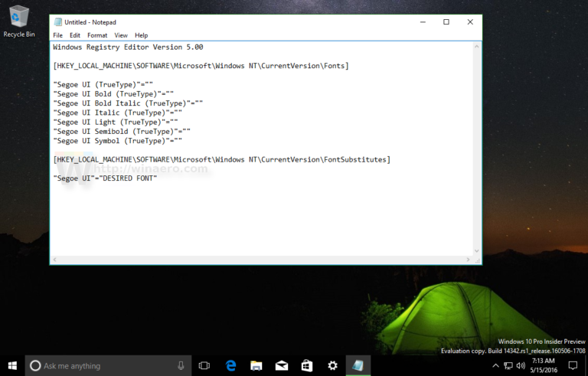
Task: Open the Windows Start button
Action: click(x=12, y=365)
